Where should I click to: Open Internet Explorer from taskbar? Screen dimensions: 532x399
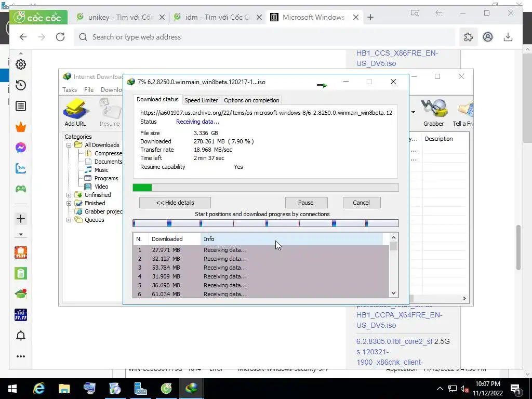pyautogui.click(x=38, y=389)
